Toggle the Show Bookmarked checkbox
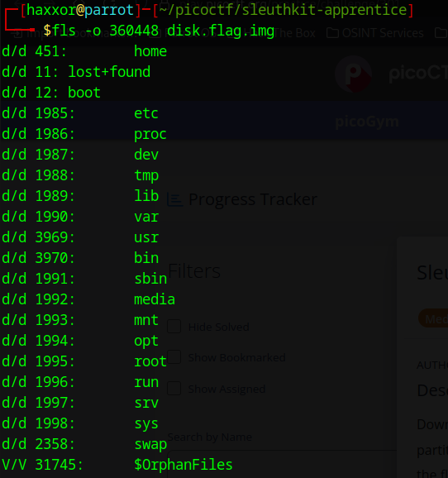This screenshot has width=448, height=478. pos(174,357)
